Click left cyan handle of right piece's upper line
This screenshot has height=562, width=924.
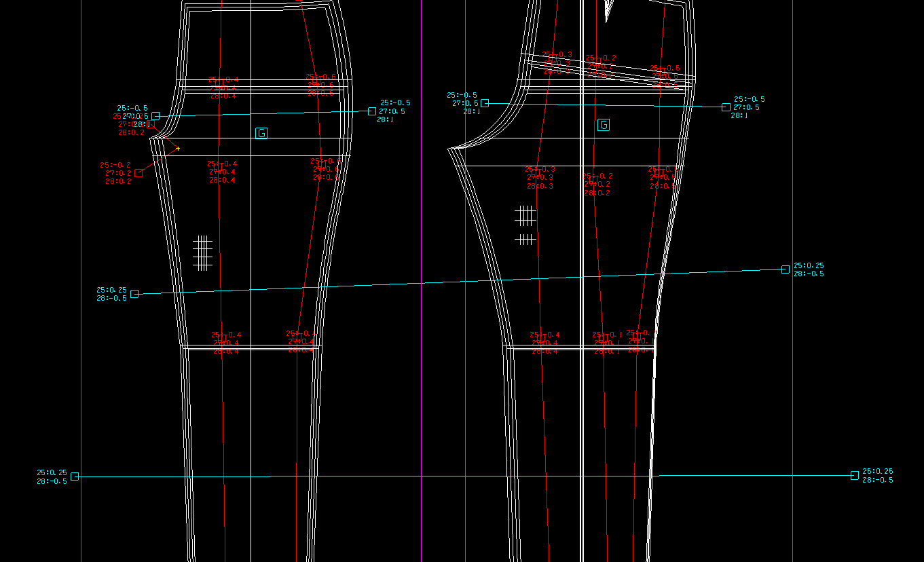click(485, 103)
